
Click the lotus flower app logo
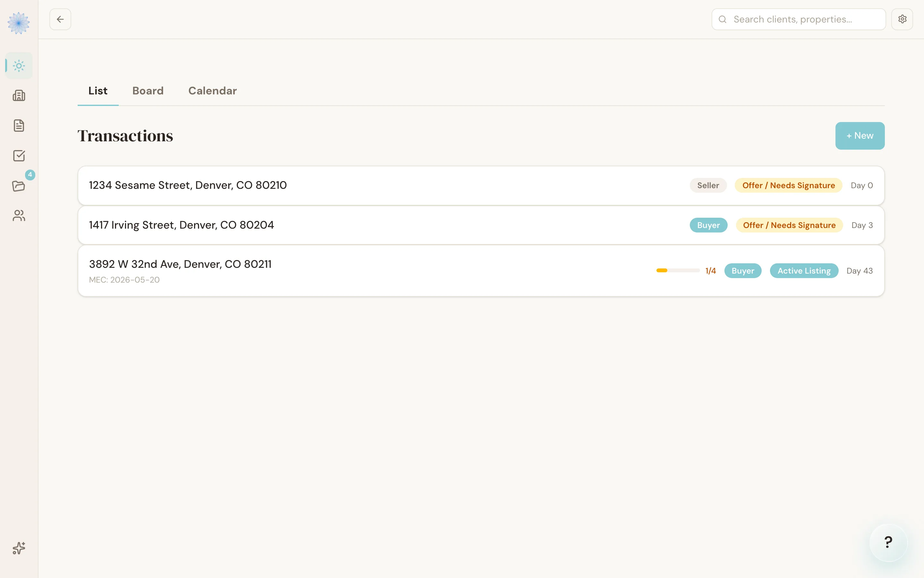tap(19, 23)
